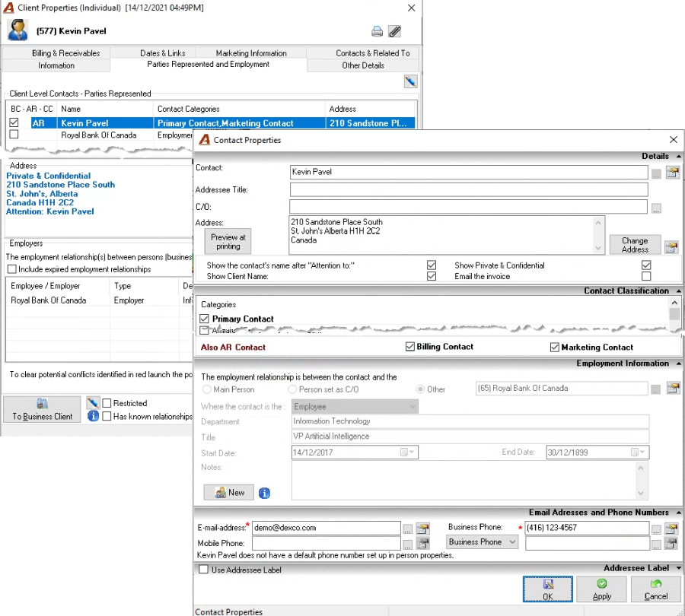
Task: Expand the Addressee Label section
Action: coord(678,568)
